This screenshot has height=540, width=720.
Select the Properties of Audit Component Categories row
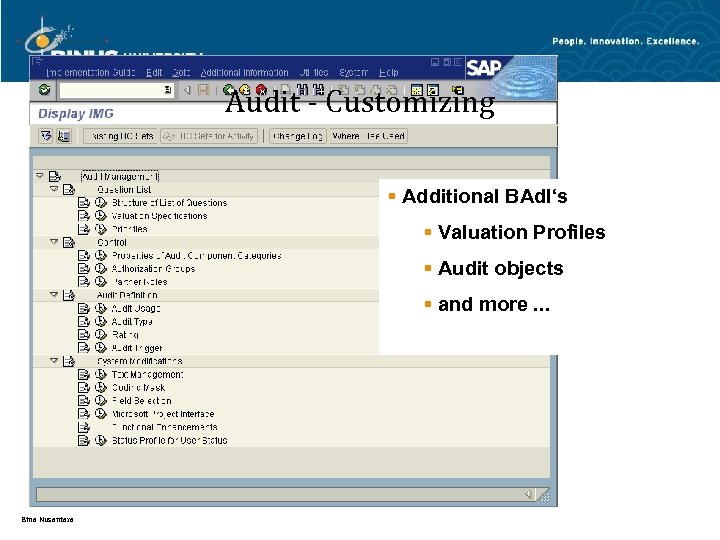click(197, 256)
